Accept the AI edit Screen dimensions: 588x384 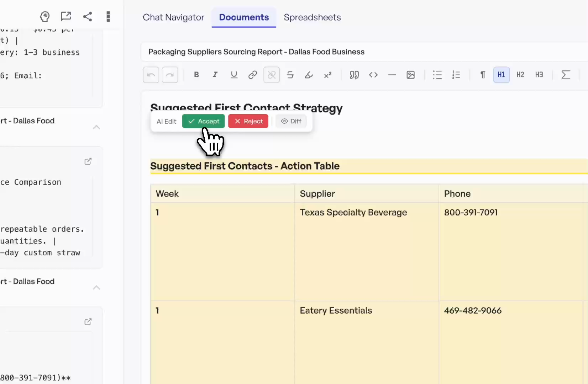[x=203, y=121]
